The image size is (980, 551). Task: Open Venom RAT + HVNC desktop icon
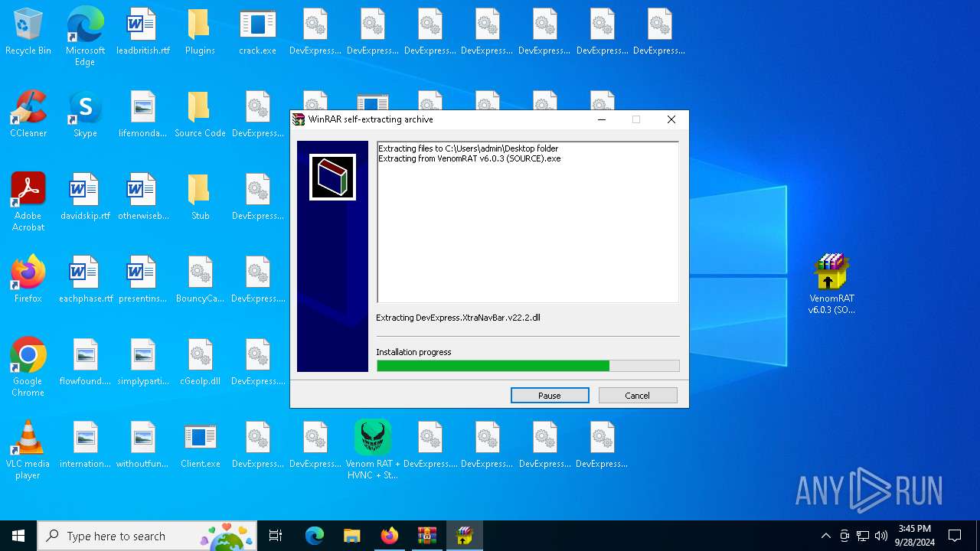point(373,450)
